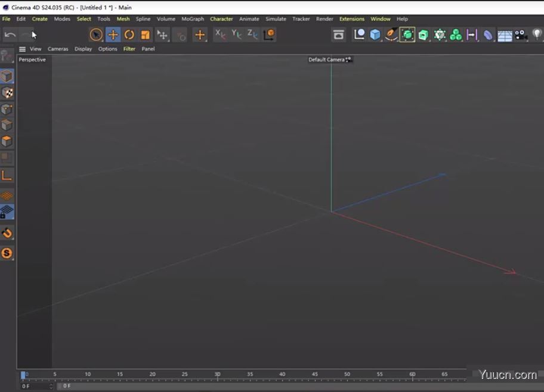Open the Cameras viewport menu

coord(58,49)
